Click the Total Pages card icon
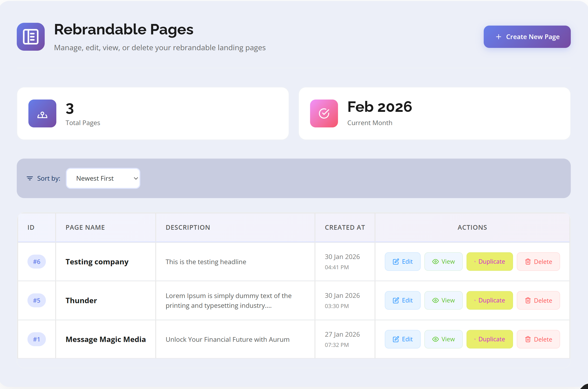The width and height of the screenshot is (588, 389). 42,114
